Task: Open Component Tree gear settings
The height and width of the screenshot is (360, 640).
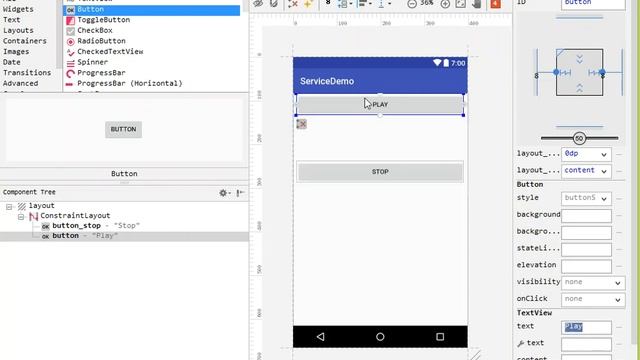Action: pos(223,193)
